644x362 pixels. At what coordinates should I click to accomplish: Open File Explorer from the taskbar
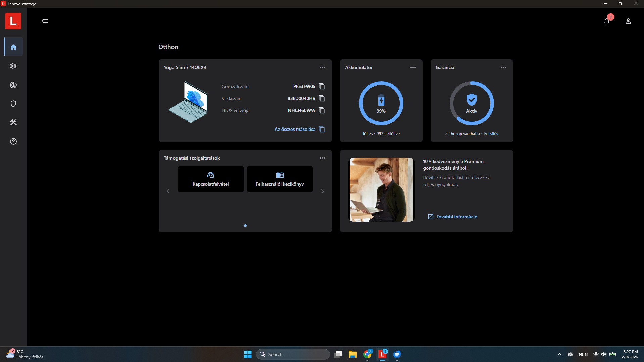pos(353,354)
